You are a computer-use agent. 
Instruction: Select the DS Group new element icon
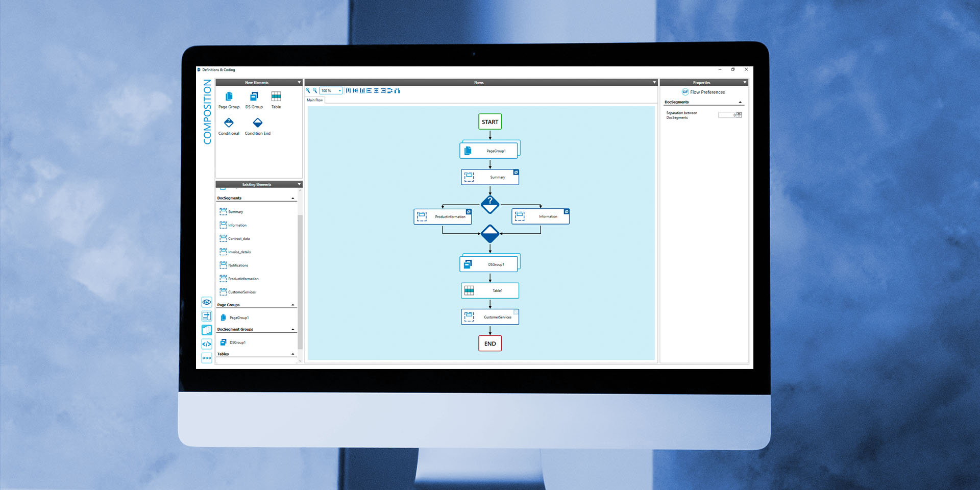pyautogui.click(x=254, y=96)
